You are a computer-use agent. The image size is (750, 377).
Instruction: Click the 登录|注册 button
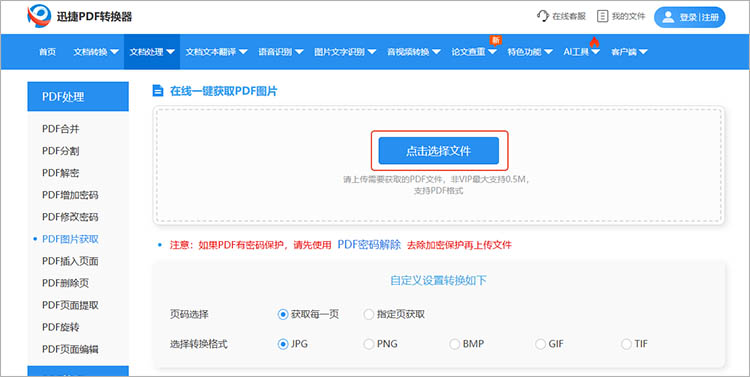point(690,17)
